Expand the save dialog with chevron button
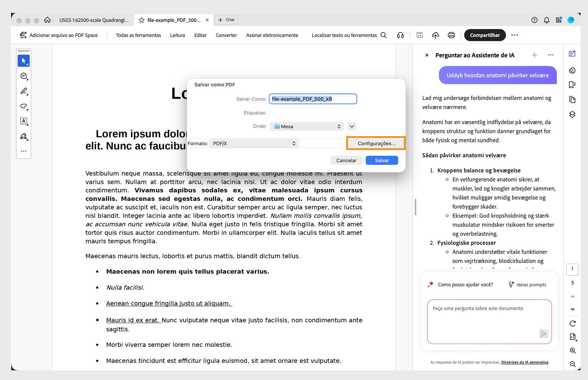588x380 pixels. point(352,127)
